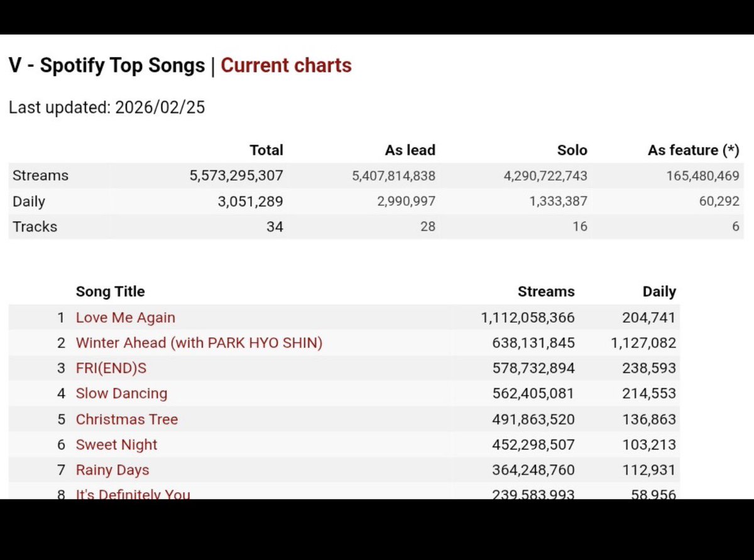Click the total streams value 5,573,295,307
Viewport: 754px width, 560px height.
point(236,176)
